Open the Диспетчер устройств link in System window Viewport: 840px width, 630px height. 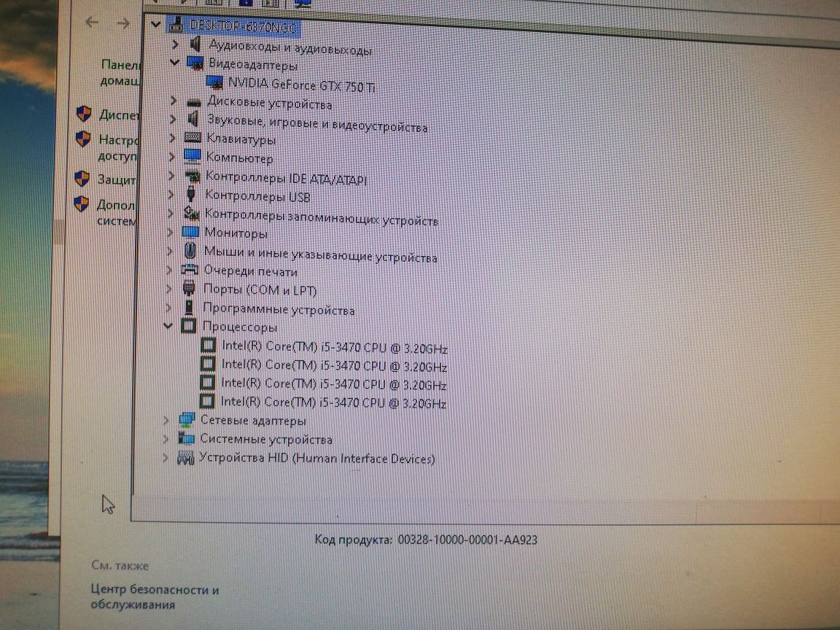tap(120, 114)
